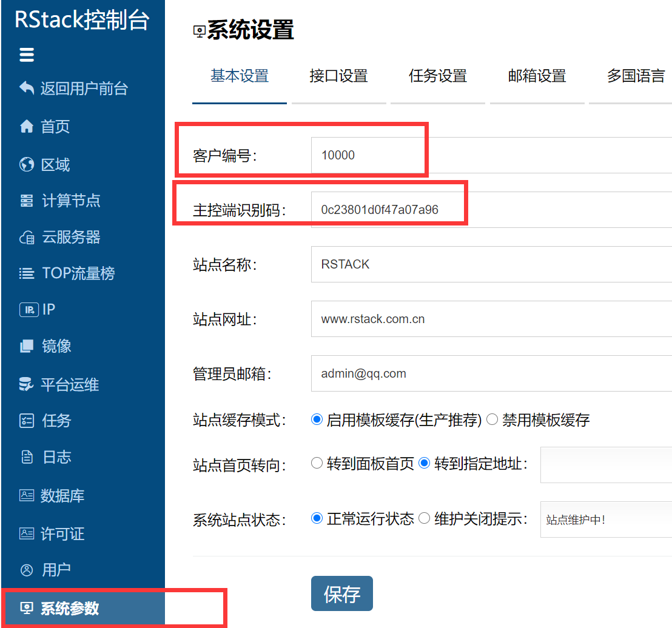Click the cloud icon beside 云服务器

tap(27, 238)
